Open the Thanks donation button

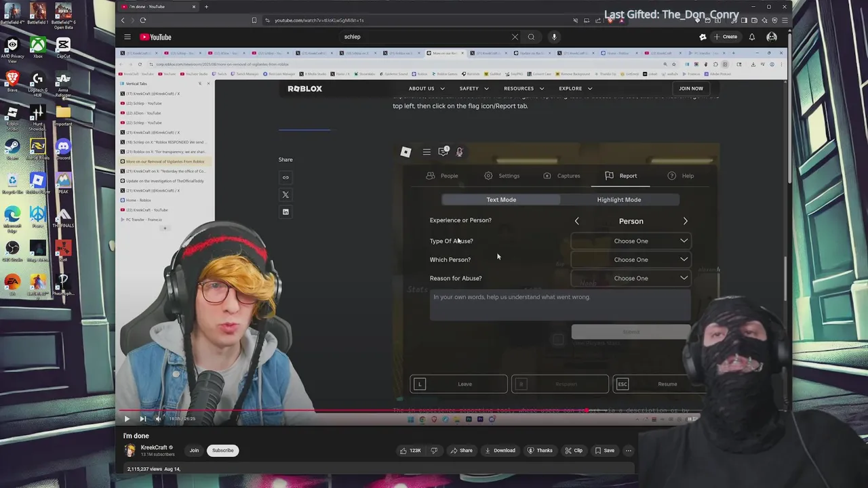[x=540, y=450]
